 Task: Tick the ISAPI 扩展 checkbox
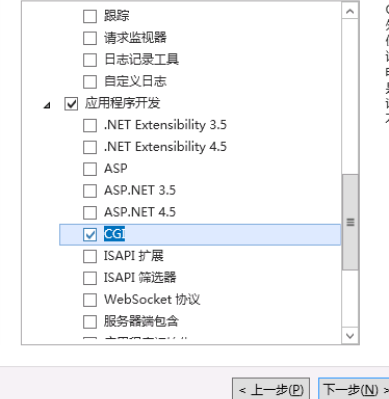(x=90, y=256)
